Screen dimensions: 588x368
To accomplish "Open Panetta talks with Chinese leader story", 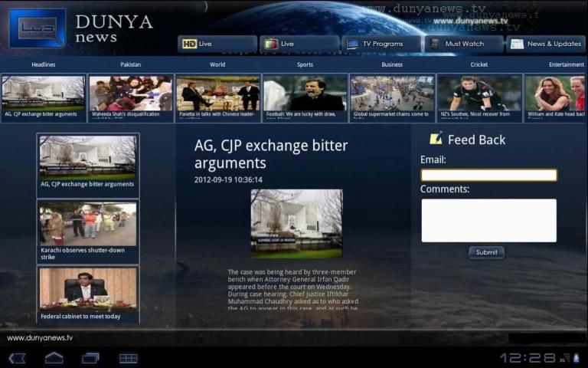I will 217,97.
